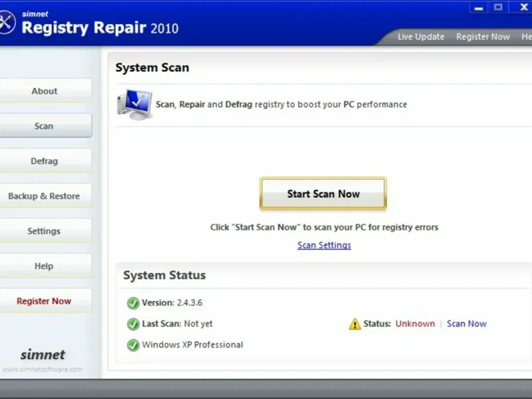Click the www.simnetsoftware.com website text

[x=43, y=370]
